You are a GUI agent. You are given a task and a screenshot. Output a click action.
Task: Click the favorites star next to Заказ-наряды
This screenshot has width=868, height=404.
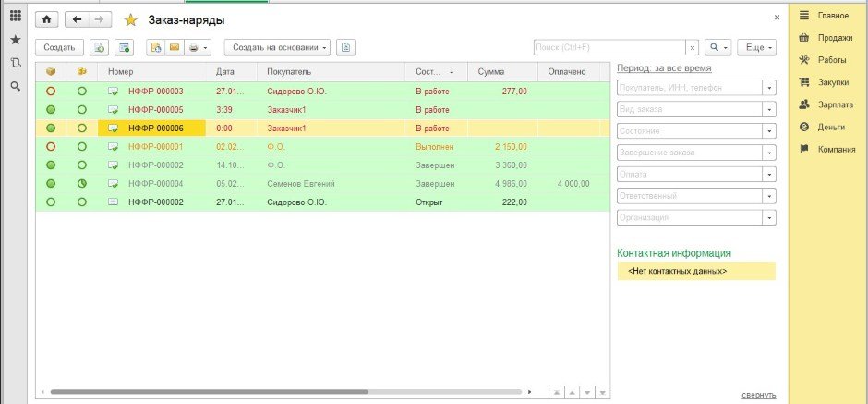pos(130,19)
